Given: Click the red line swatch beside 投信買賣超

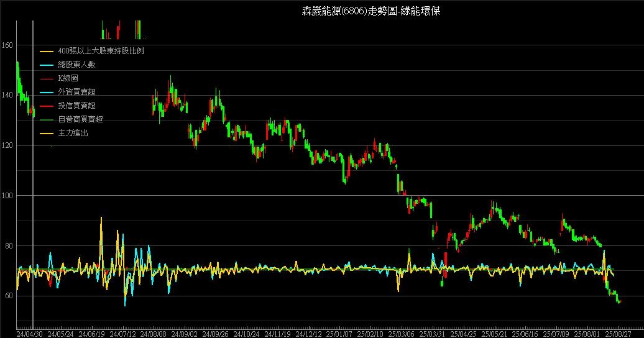Looking at the screenshot, I should coord(47,106).
